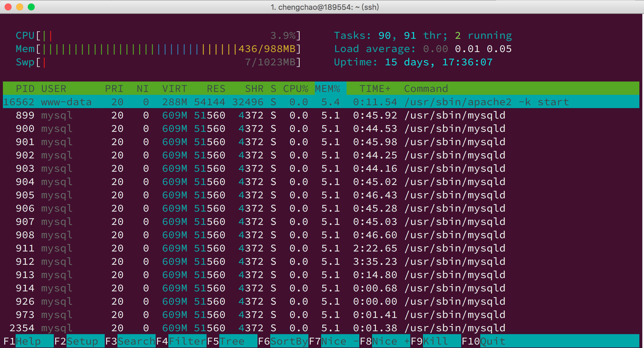Activate F3 Search in footer bar
Screen dimensions: 644x348
pos(130,341)
